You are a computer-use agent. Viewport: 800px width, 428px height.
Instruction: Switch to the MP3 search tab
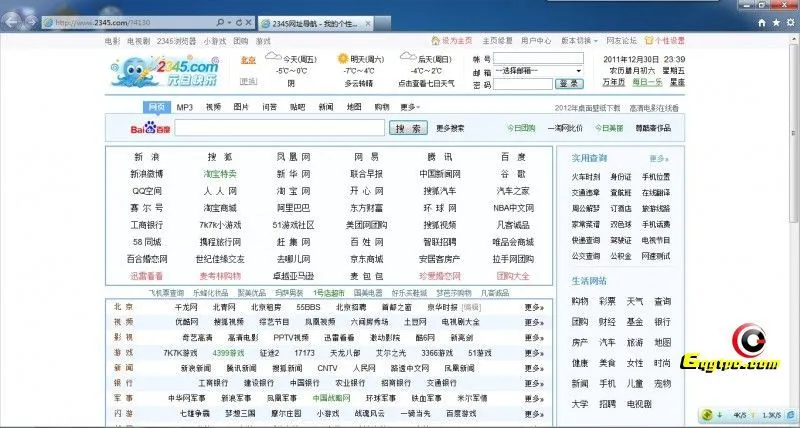185,107
